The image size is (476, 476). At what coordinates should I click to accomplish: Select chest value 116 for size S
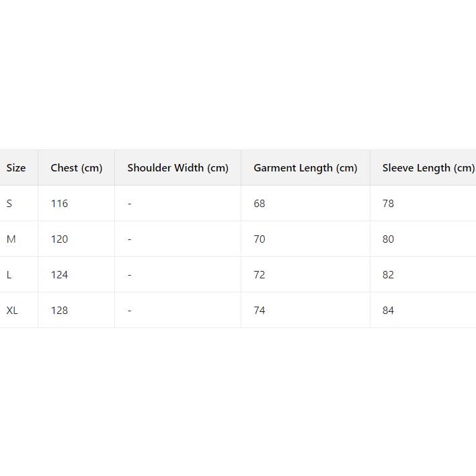pyautogui.click(x=59, y=204)
